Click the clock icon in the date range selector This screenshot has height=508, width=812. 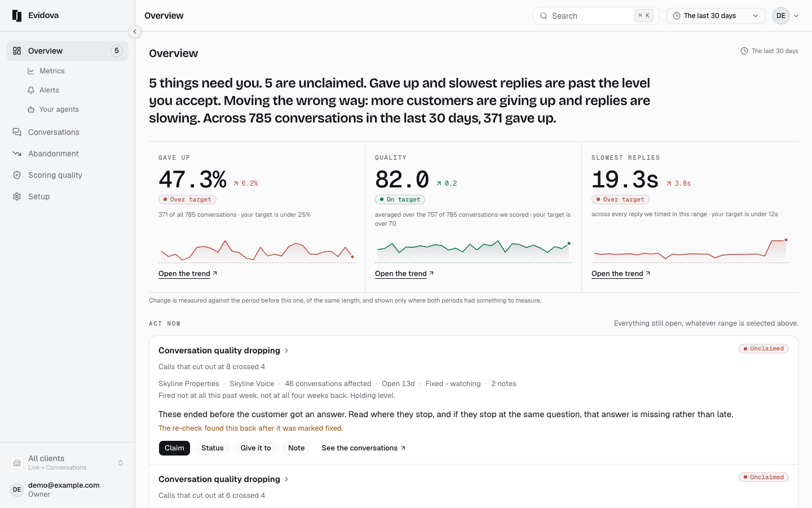point(677,16)
